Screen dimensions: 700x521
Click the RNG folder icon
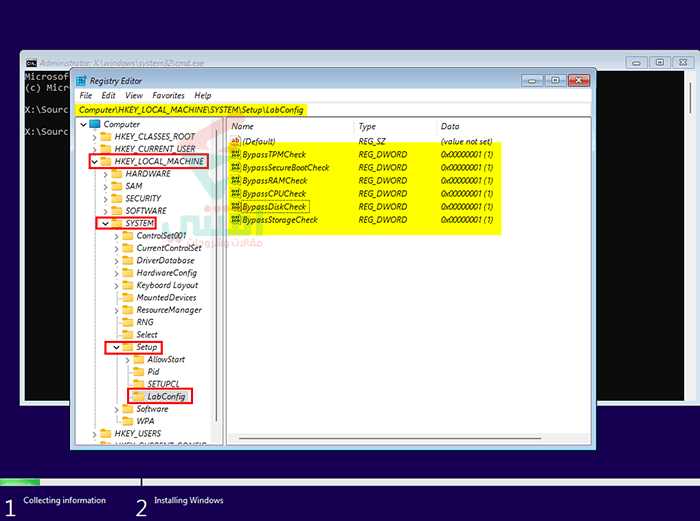[128, 322]
